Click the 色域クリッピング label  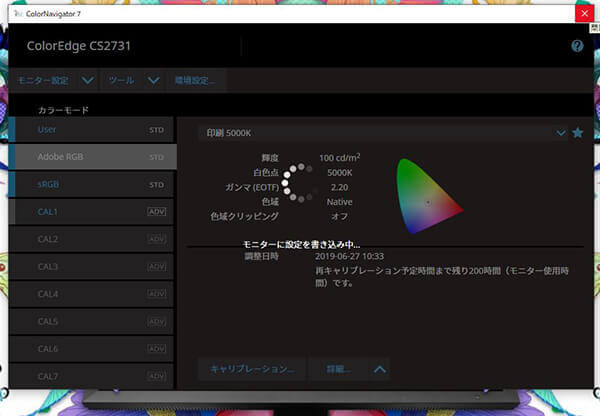[x=245, y=216]
